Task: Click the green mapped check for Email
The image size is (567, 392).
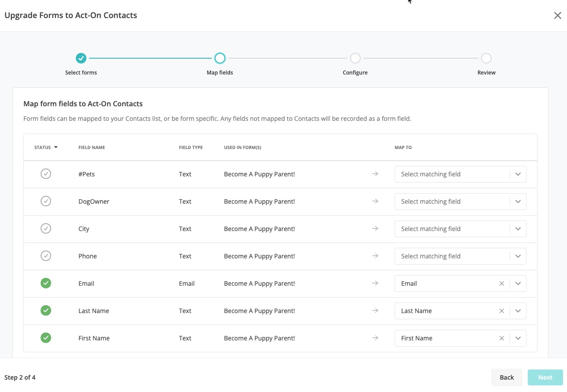Action: coord(46,283)
